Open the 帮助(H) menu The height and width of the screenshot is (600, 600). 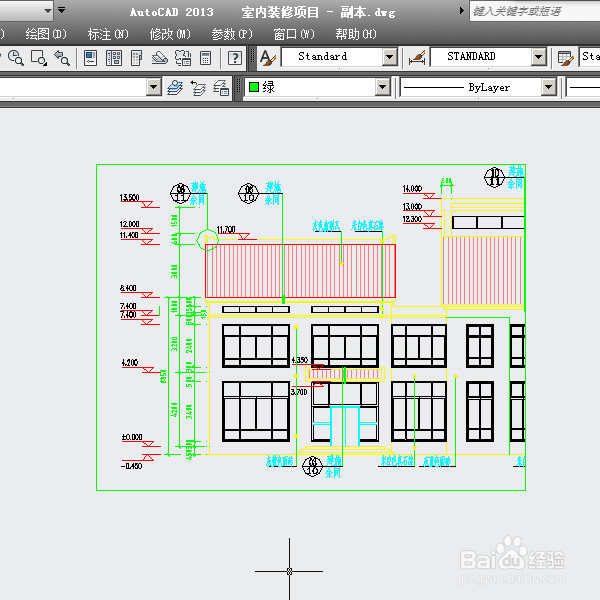point(356,34)
